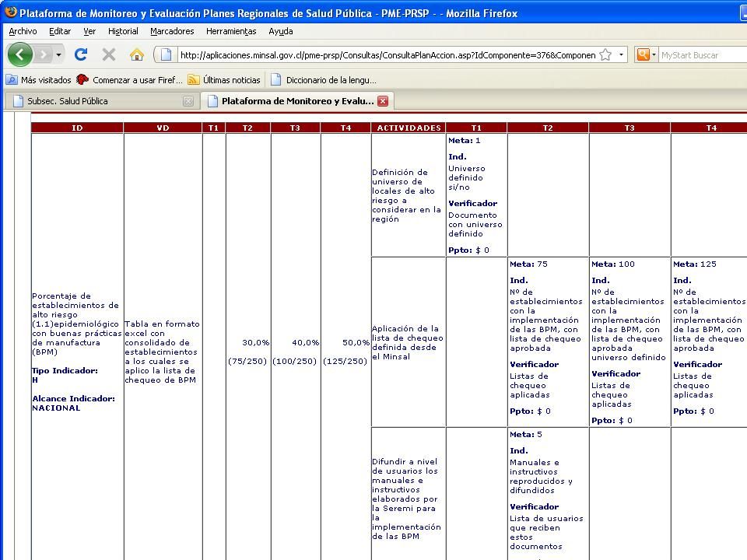Click the NACIONAL value text
The height and width of the screenshot is (560, 747).
point(56,408)
